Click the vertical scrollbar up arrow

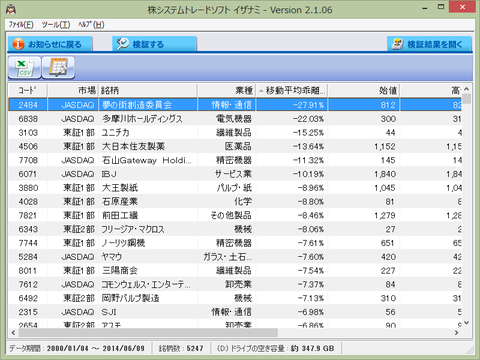tap(467, 89)
